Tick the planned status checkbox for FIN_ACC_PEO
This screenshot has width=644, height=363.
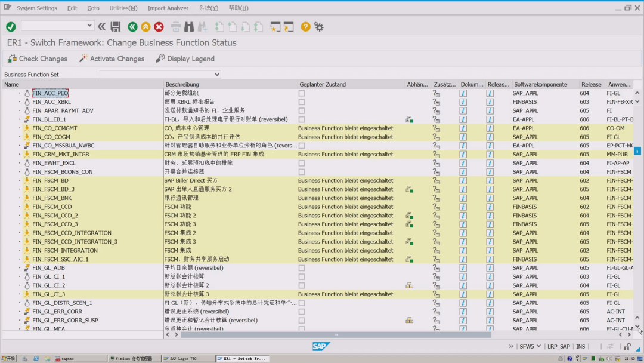click(302, 93)
